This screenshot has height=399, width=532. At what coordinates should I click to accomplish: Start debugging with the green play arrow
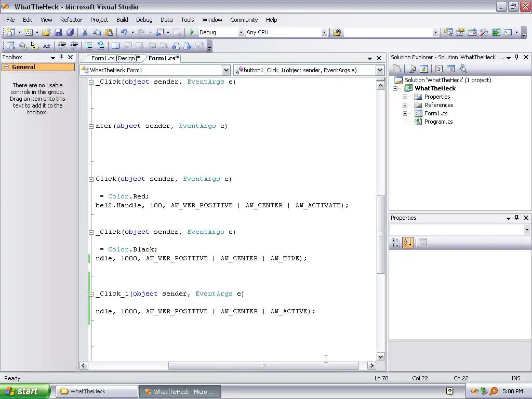coord(192,32)
